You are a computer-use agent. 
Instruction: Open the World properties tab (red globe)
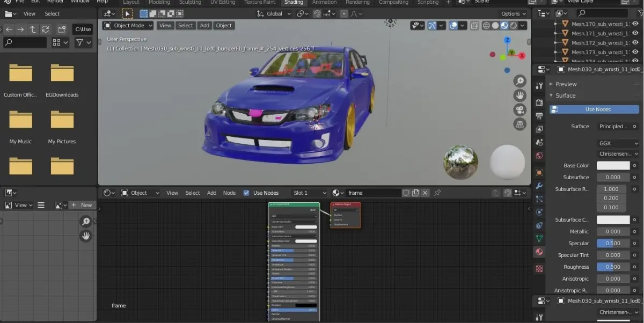pyautogui.click(x=539, y=156)
